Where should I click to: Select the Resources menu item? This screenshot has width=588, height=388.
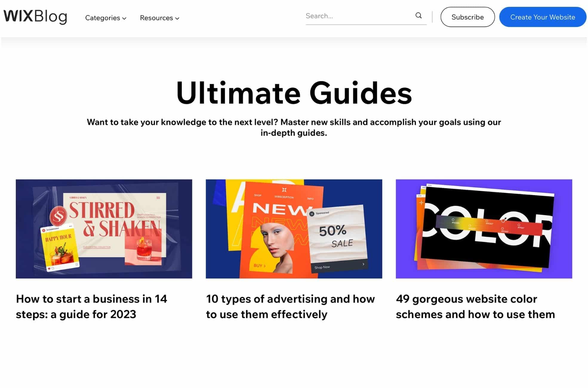(x=156, y=18)
